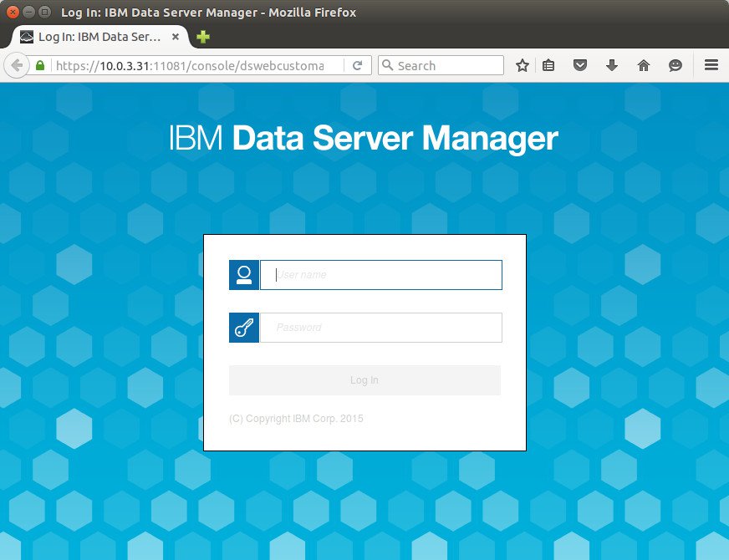Click the IBM Data Server Manager heading
Screen dimensions: 729x560
(x=364, y=138)
